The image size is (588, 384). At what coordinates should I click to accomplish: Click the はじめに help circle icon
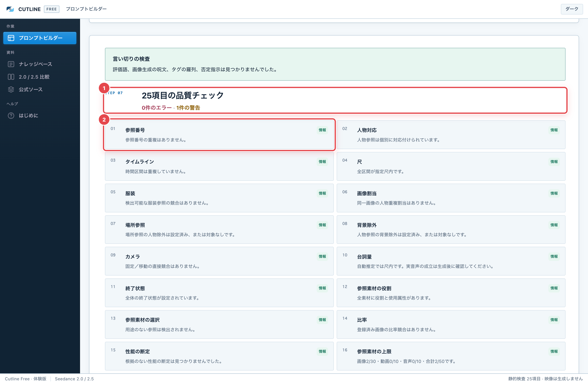[11, 115]
